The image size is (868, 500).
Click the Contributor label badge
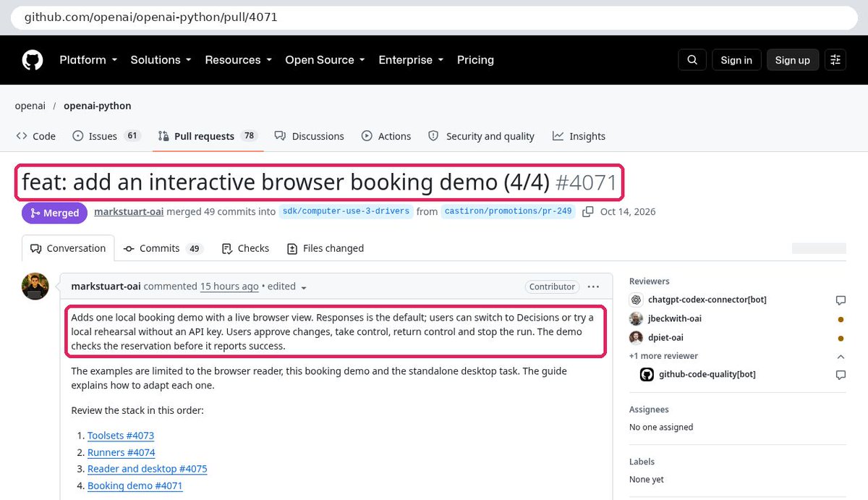click(x=552, y=287)
